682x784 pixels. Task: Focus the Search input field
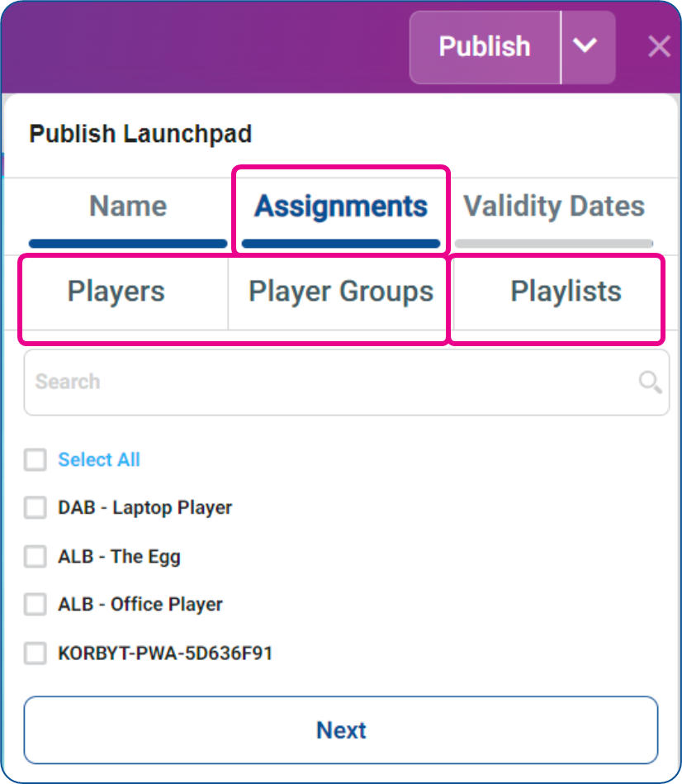pos(347,382)
